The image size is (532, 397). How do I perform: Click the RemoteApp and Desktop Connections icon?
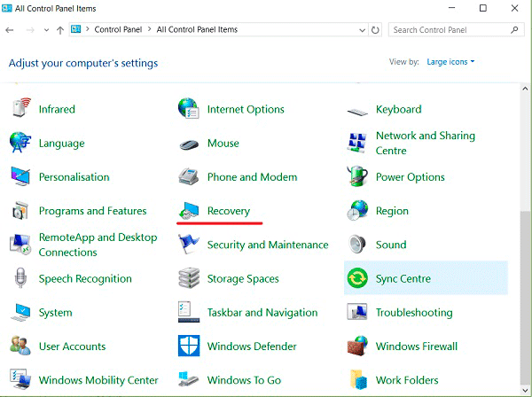pyautogui.click(x=20, y=244)
